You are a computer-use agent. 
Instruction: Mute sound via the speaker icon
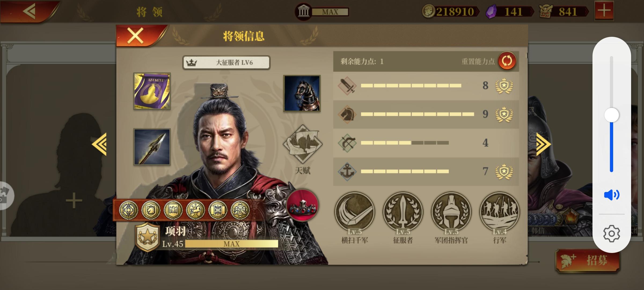coord(612,195)
